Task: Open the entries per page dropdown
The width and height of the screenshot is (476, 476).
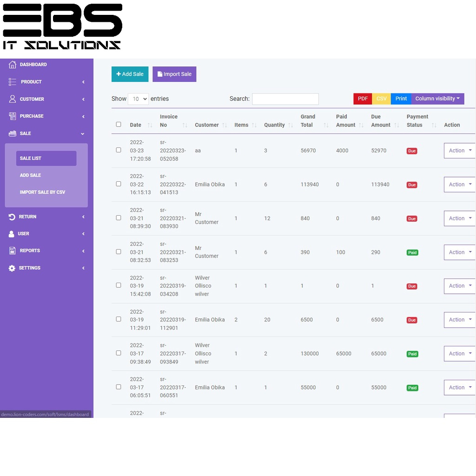Action: tap(138, 99)
